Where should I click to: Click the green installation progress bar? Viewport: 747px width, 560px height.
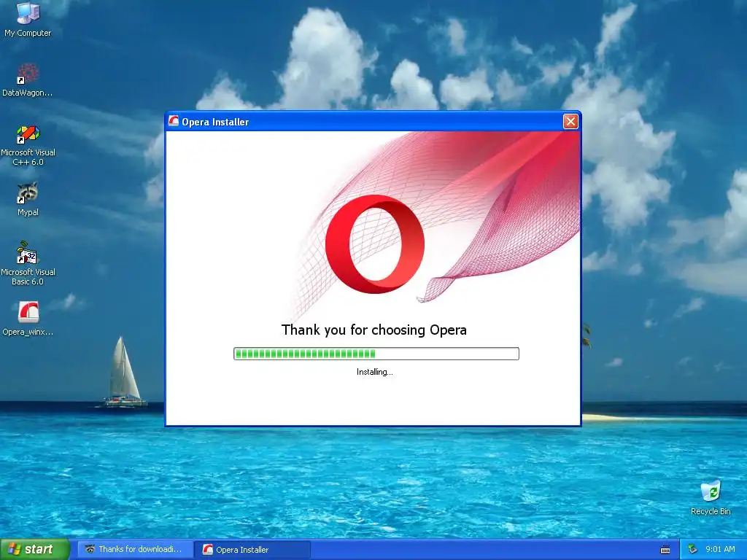click(x=376, y=354)
